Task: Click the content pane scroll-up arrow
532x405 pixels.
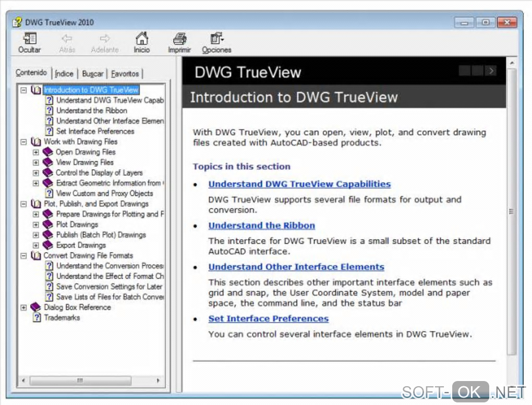Action: 512,63
